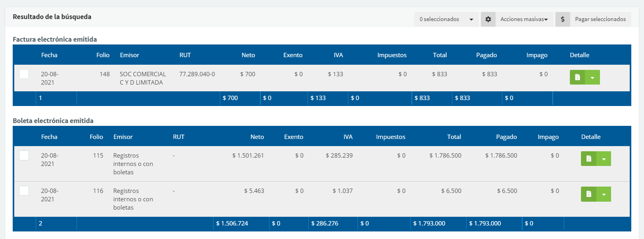644x239 pixels.
Task: Open document icon for folio 148
Action: (577, 77)
